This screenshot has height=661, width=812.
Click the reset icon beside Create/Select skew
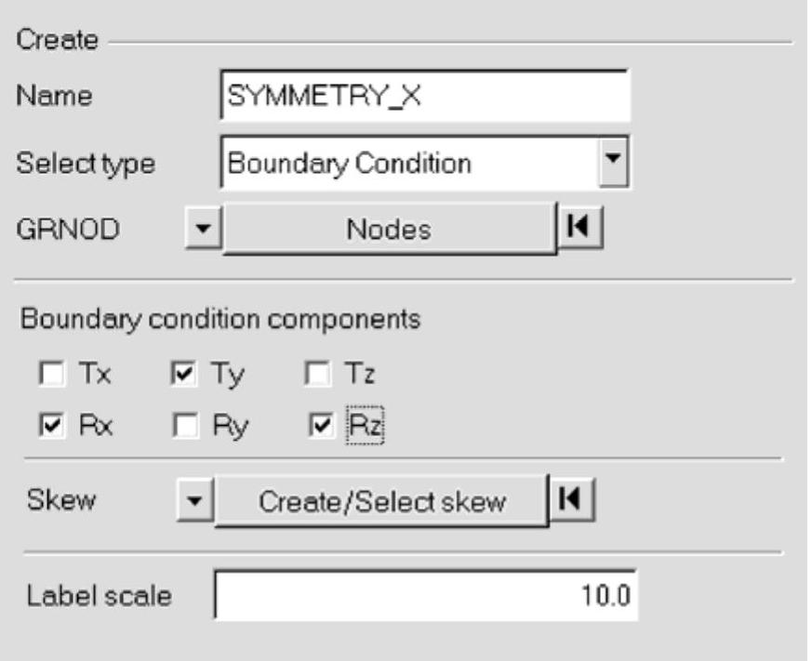571,502
